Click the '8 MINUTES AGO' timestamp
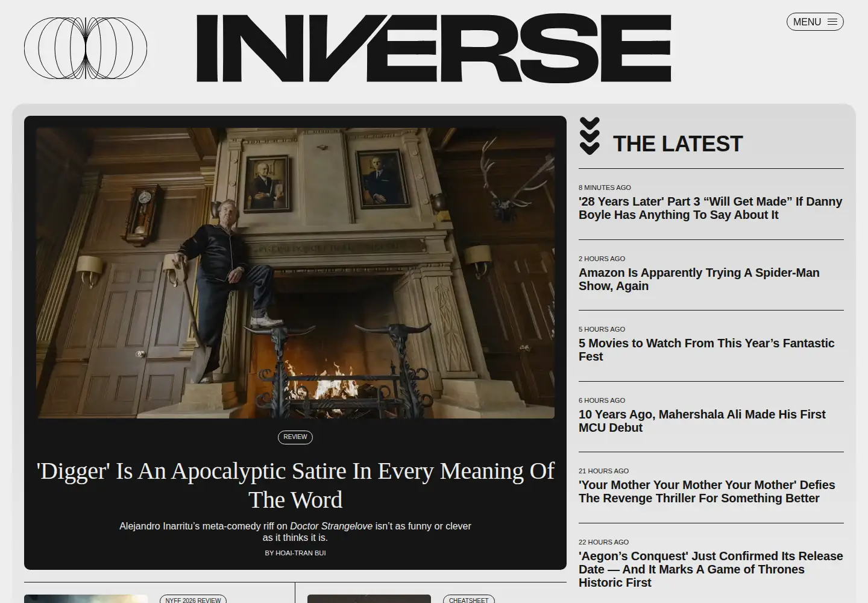 point(605,188)
